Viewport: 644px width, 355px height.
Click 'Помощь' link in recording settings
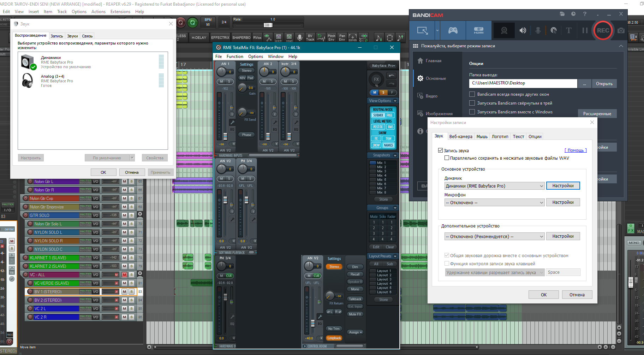point(576,150)
